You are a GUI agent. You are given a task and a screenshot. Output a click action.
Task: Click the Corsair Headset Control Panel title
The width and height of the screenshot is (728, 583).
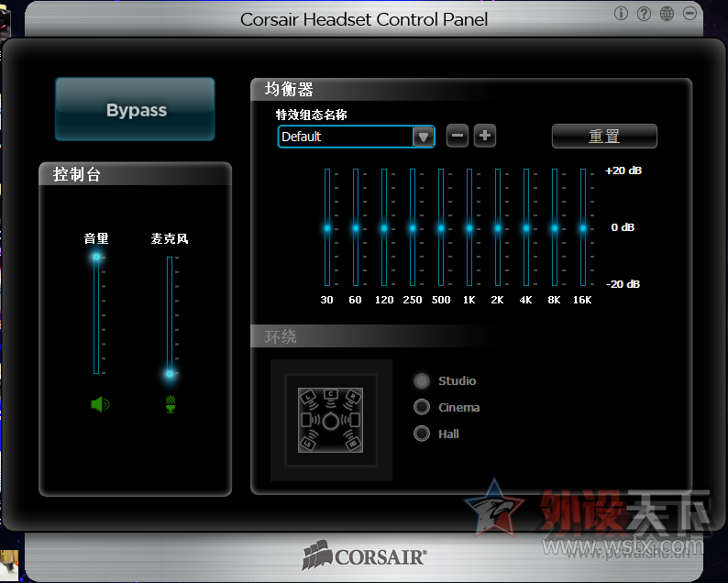[364, 19]
